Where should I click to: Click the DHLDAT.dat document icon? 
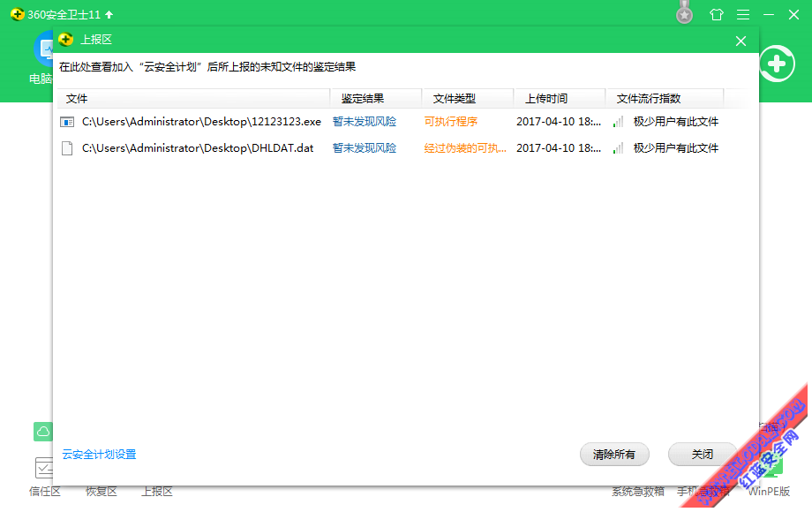point(67,148)
